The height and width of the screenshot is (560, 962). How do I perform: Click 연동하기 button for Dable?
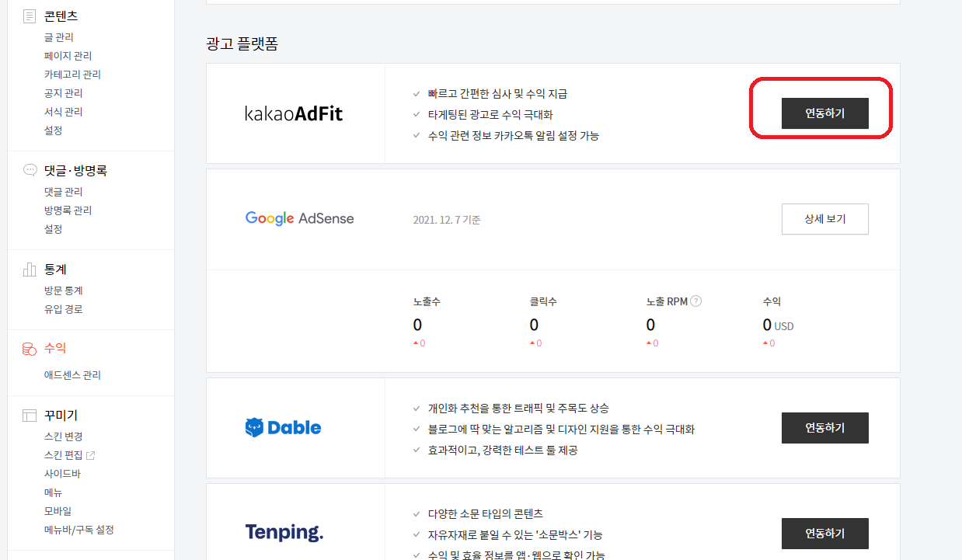824,428
